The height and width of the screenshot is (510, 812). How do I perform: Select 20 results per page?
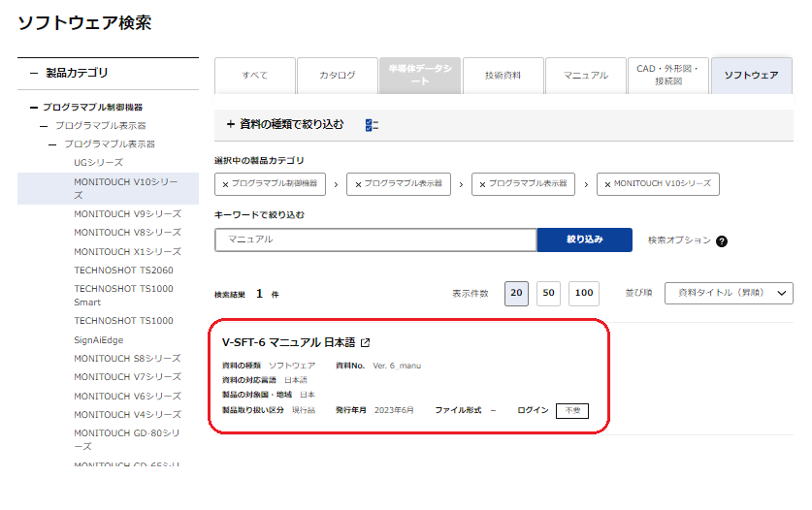516,294
